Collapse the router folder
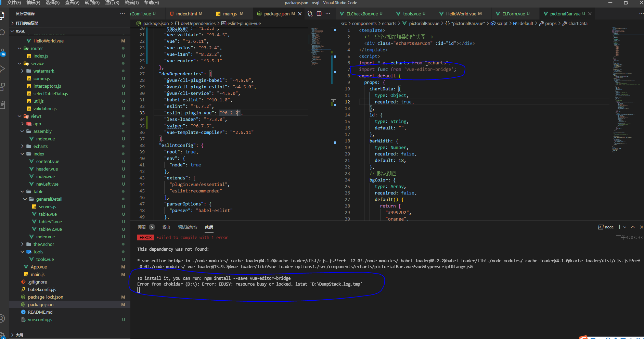Image resolution: width=644 pixels, height=339 pixels. point(69,48)
